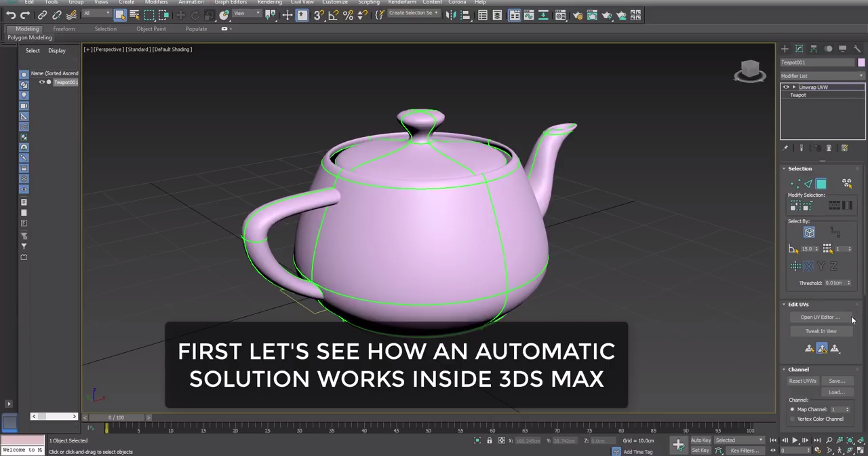The height and width of the screenshot is (456, 868).
Task: Toggle the Set Key button
Action: 701,450
